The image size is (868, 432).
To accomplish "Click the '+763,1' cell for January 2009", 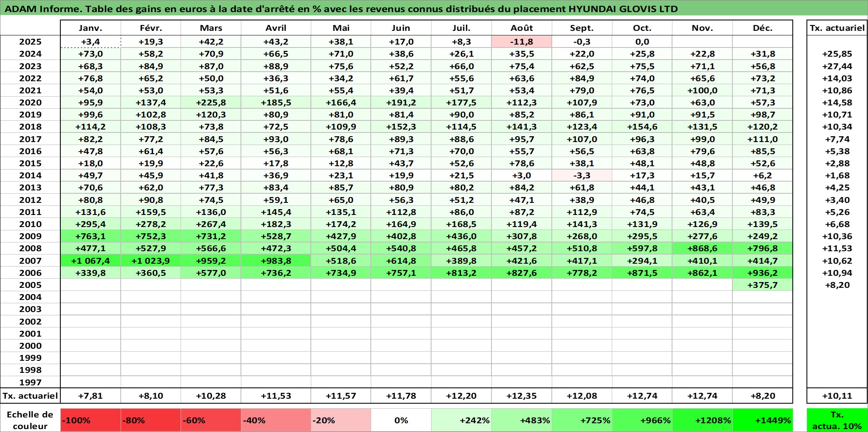I will pyautogui.click(x=90, y=236).
